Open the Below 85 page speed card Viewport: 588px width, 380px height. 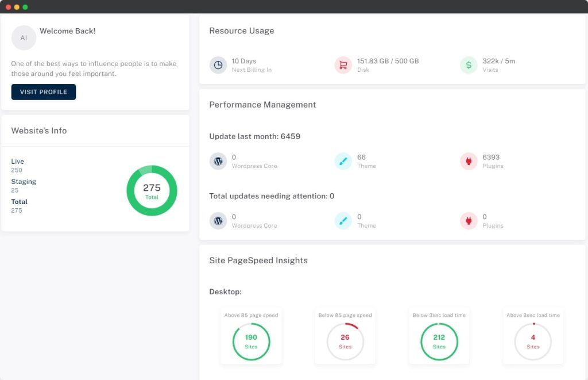pyautogui.click(x=345, y=337)
